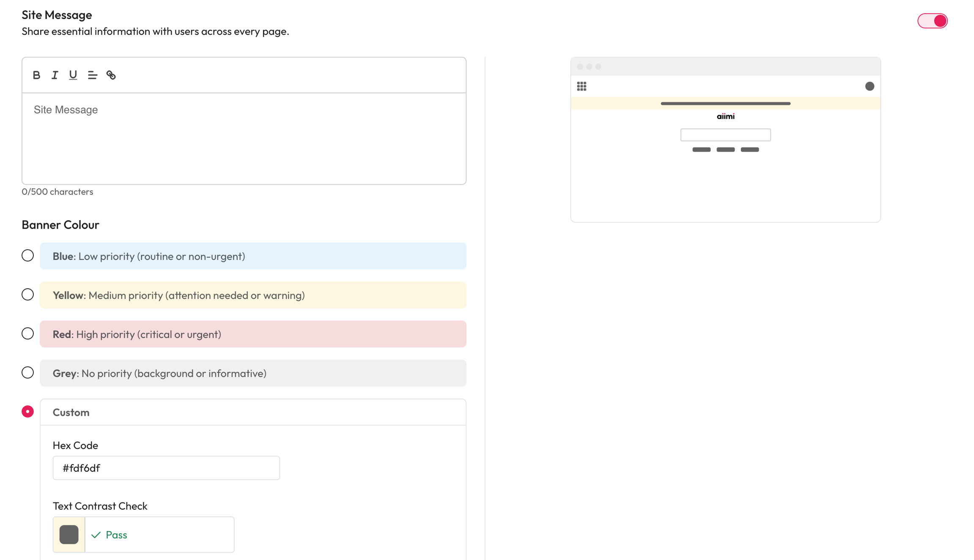The height and width of the screenshot is (560, 974).
Task: Focus the Hex Code input field
Action: click(166, 468)
